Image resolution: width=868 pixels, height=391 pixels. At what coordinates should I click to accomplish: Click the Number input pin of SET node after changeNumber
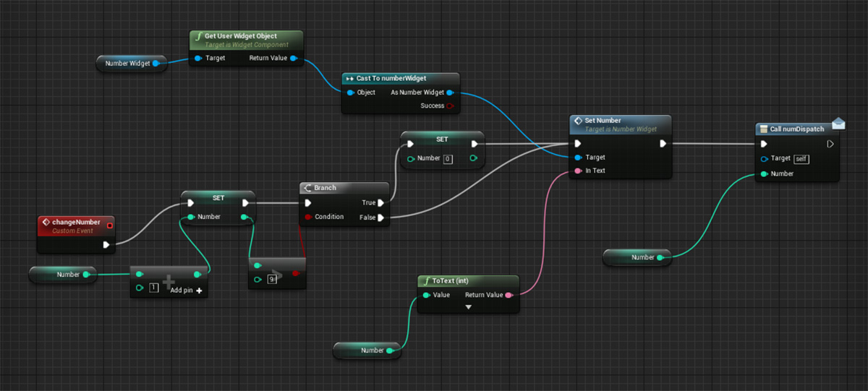(190, 216)
